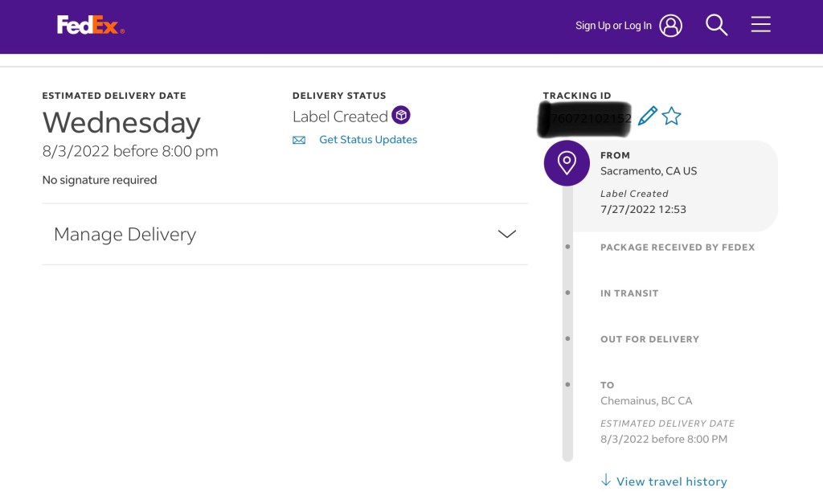The image size is (823, 504).
Task: Click the FedEx logo
Action: pyautogui.click(x=90, y=26)
